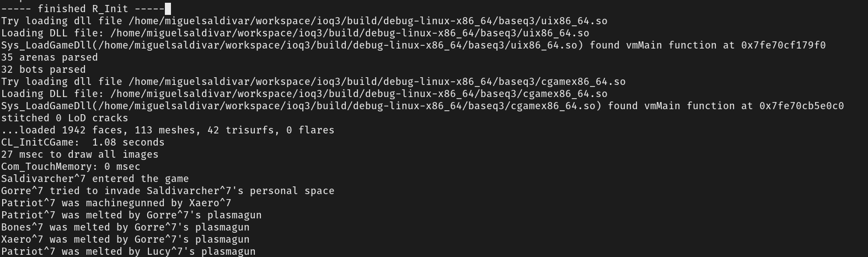Click 'CL_InitCGame: 1.08 seconds' text
The width and height of the screenshot is (868, 257).
[x=83, y=142]
